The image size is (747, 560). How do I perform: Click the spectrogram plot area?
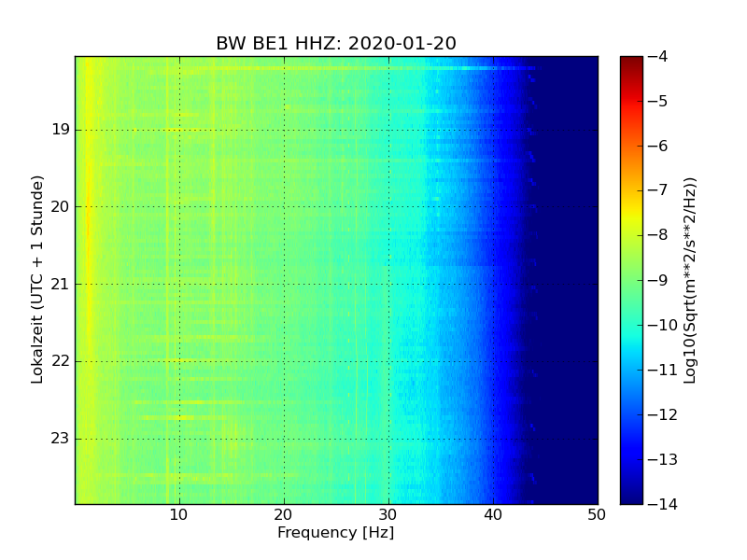pos(336,280)
